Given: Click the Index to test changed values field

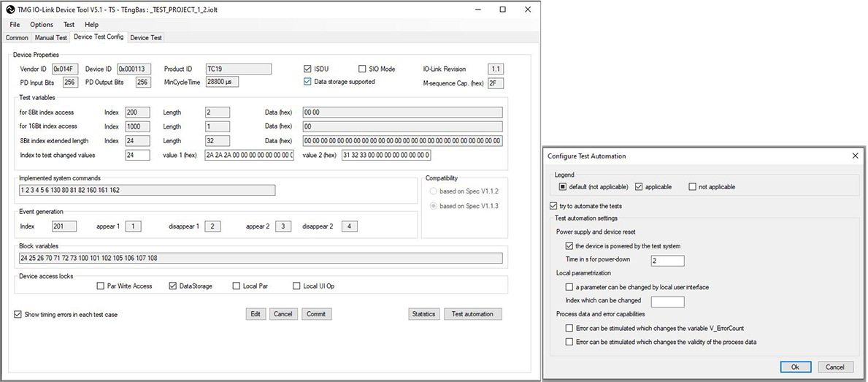Looking at the screenshot, I should 137,155.
